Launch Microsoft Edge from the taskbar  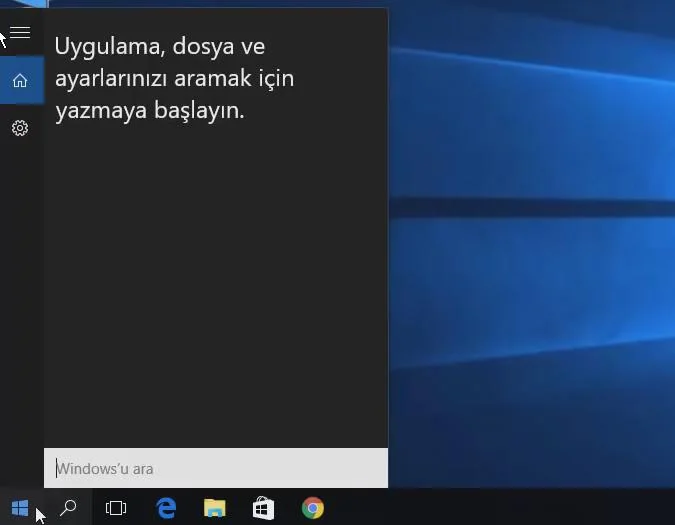166,508
